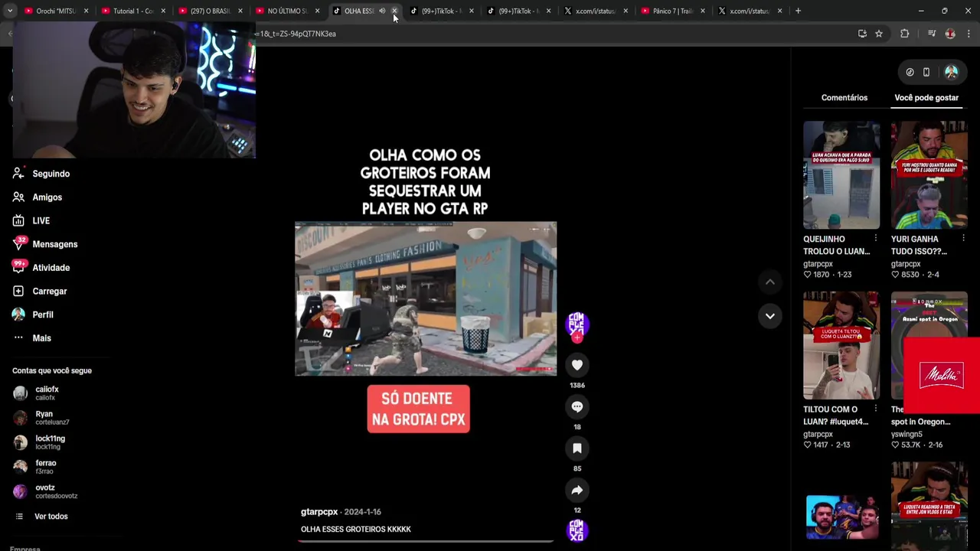The image size is (980, 551).
Task: Click install app icon in address bar
Action: point(862,34)
